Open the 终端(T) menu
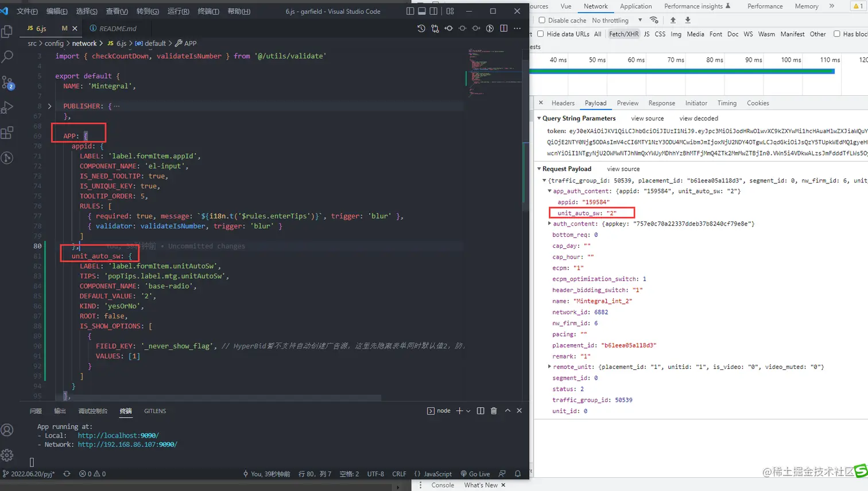868x491 pixels. [208, 11]
